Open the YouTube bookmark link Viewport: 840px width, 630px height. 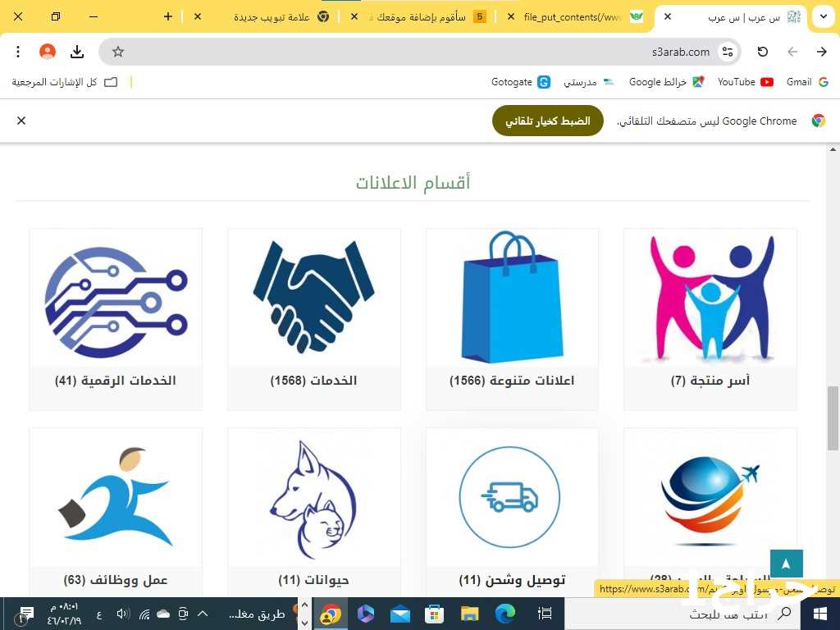(745, 82)
